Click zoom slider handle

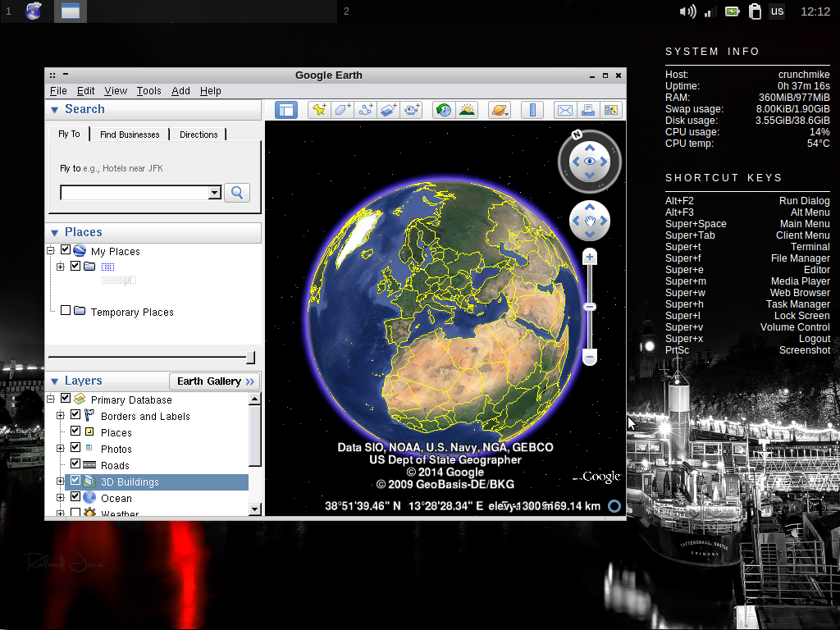click(x=589, y=307)
